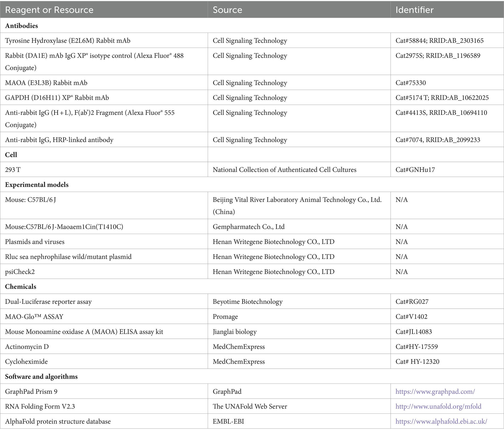
Task: Select Henan Writegene source in psiCheck2 row
Action: (273, 272)
